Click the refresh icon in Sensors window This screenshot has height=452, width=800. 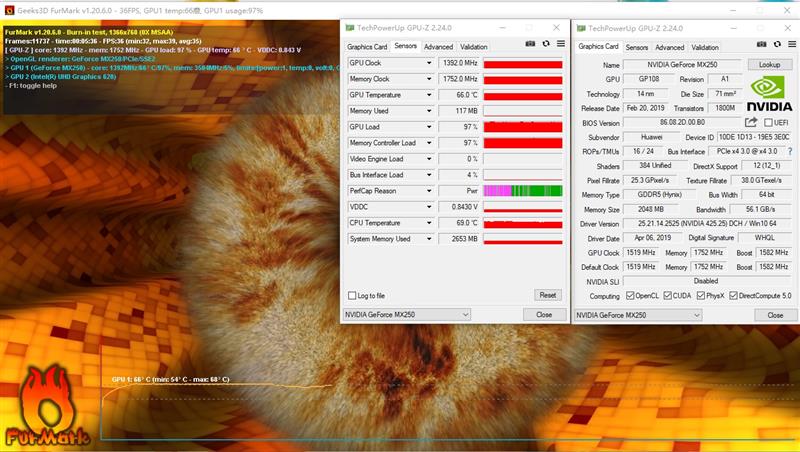[546, 44]
